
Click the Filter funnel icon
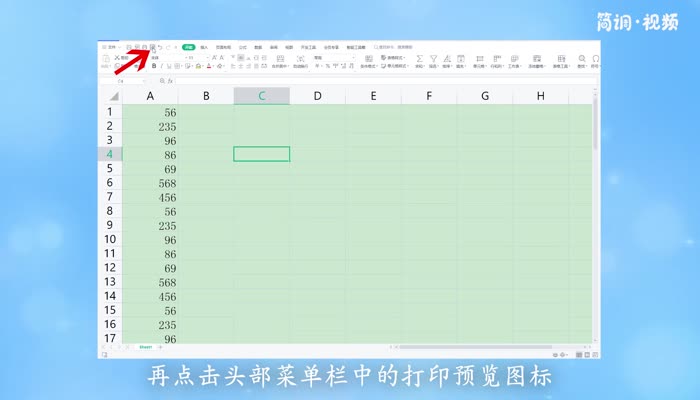pos(433,60)
